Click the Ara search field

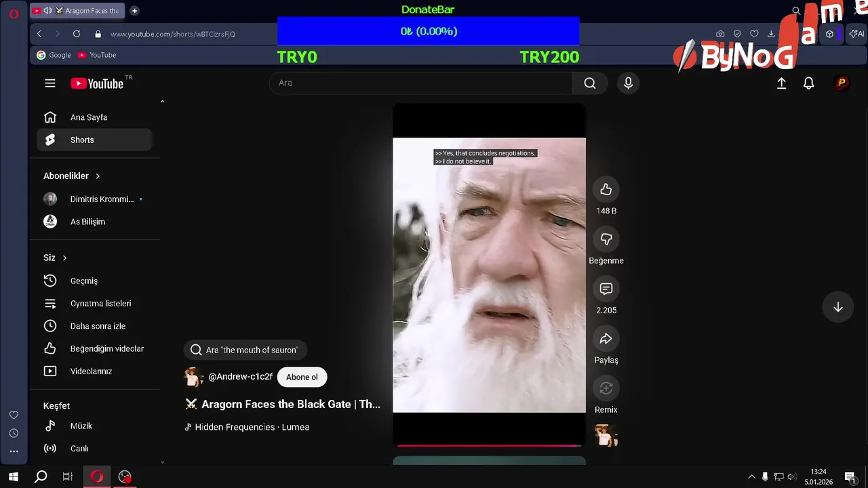point(420,83)
